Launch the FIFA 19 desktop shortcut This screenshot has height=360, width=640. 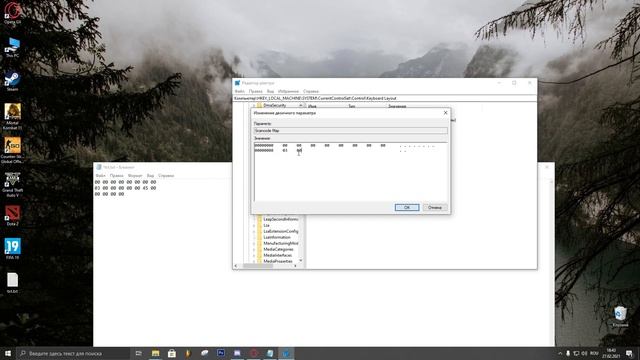coord(13,249)
